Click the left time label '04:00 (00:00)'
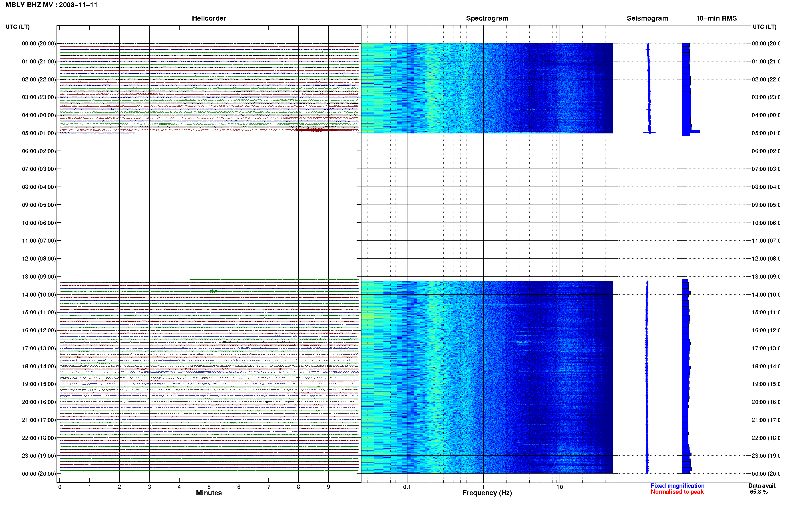This screenshot has height=508, width=812. [x=39, y=115]
